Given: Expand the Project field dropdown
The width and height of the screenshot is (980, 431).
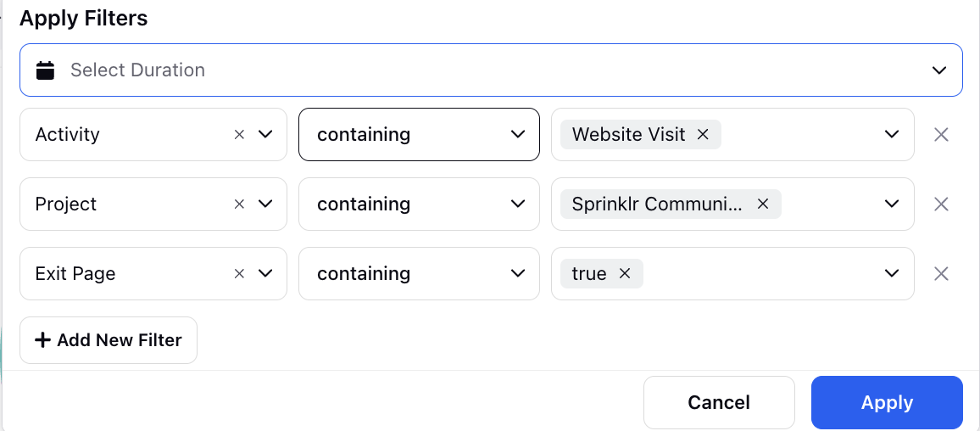Looking at the screenshot, I should [x=265, y=204].
